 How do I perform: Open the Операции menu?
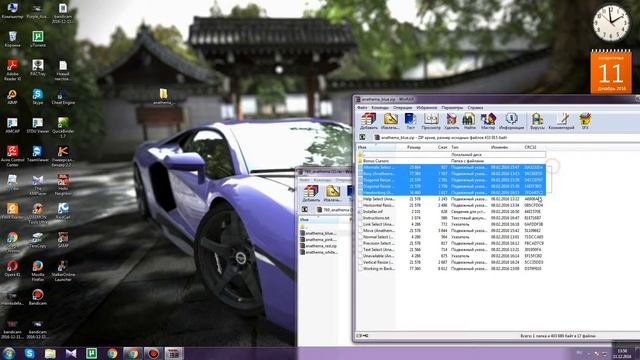[x=402, y=107]
